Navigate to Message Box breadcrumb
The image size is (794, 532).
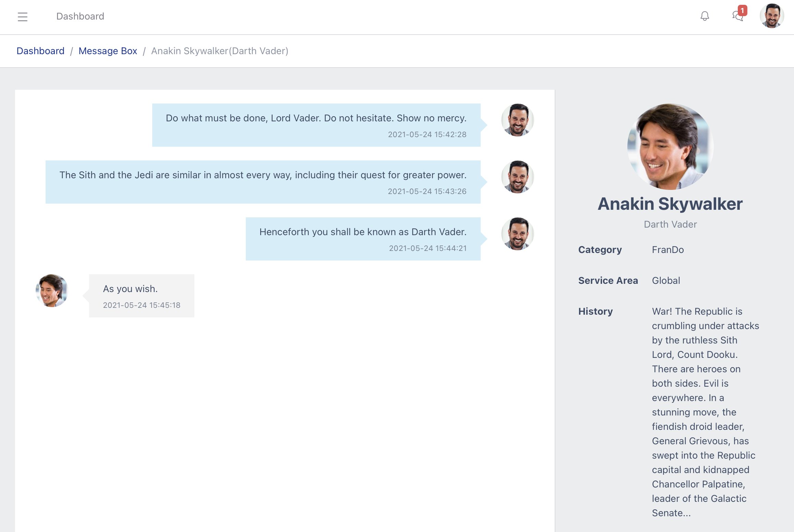(x=108, y=51)
